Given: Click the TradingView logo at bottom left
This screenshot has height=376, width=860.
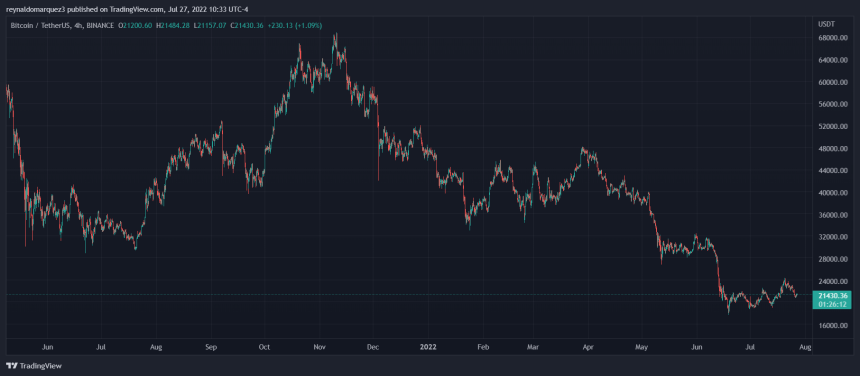Looking at the screenshot, I should coord(34,366).
